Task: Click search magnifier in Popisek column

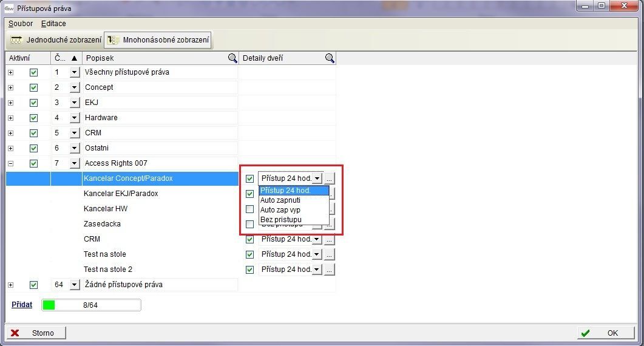Action: [x=232, y=58]
